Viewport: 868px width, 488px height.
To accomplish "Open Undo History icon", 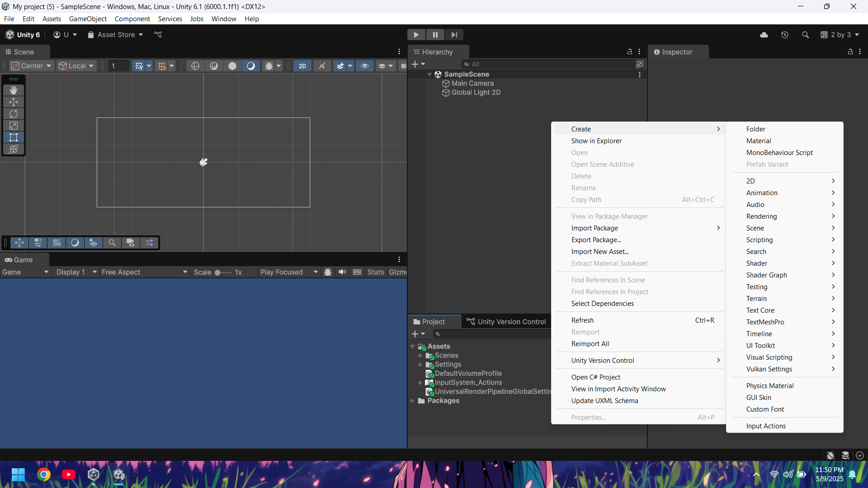I will (785, 35).
